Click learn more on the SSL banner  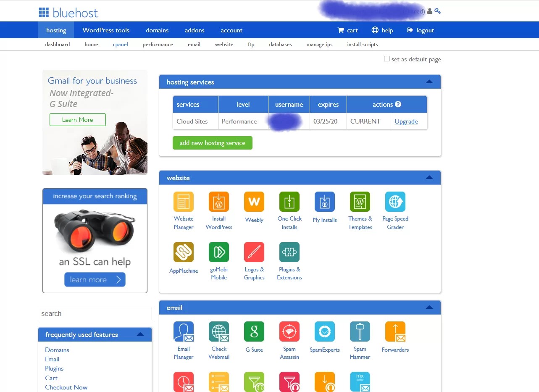pos(95,280)
